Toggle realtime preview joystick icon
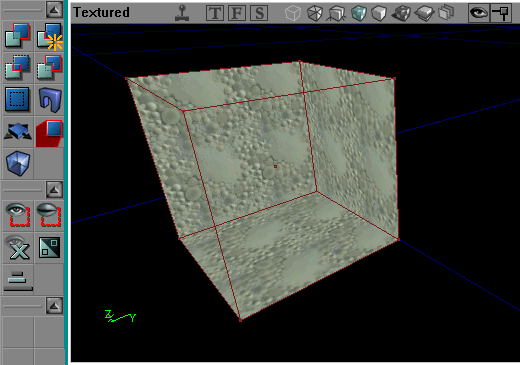 pyautogui.click(x=182, y=13)
